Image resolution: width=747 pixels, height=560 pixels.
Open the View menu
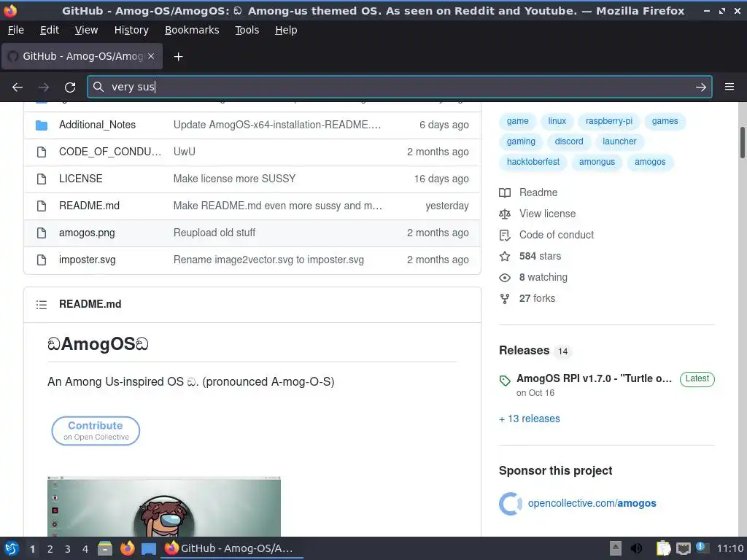click(86, 30)
